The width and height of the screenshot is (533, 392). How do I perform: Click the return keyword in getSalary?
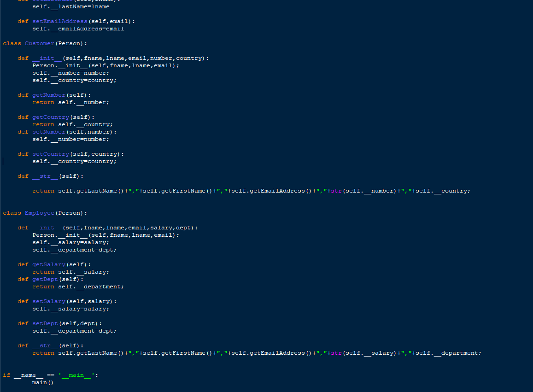point(43,271)
